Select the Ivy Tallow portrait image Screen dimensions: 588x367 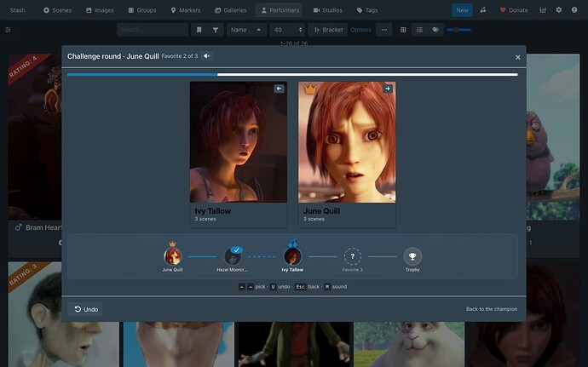coord(239,142)
